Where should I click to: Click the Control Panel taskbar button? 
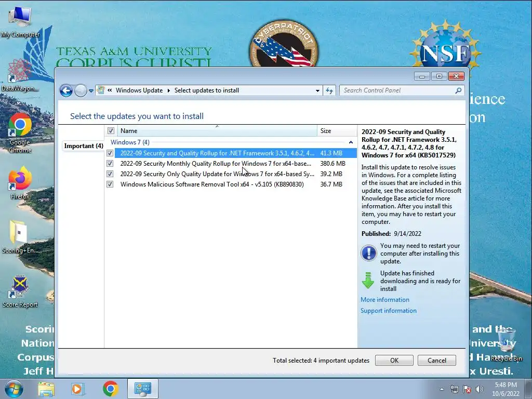(142, 389)
